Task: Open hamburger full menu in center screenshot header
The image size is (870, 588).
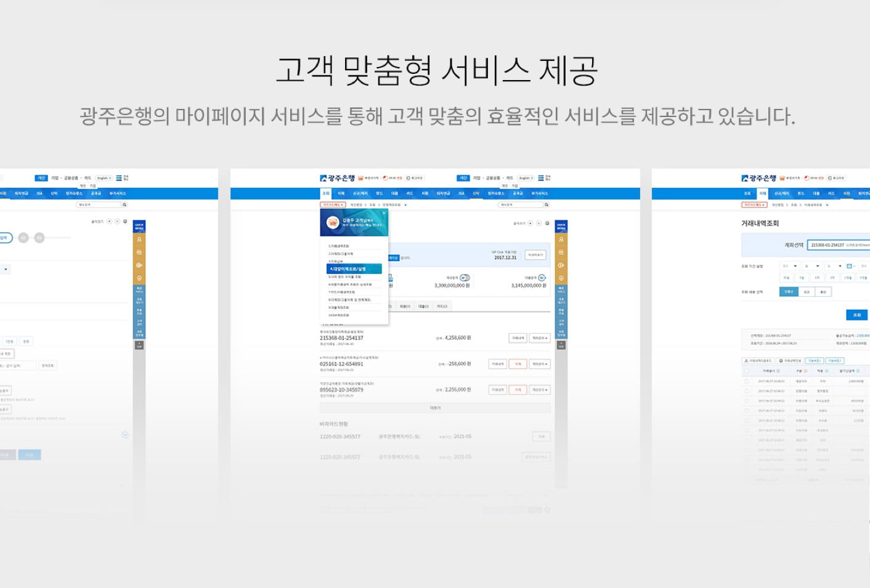Action: click(x=541, y=178)
